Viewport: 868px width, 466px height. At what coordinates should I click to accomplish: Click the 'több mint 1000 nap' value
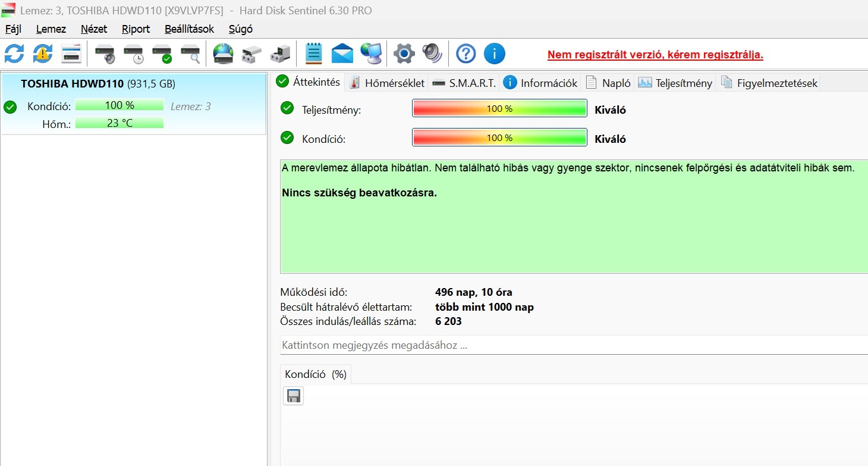pyautogui.click(x=485, y=307)
